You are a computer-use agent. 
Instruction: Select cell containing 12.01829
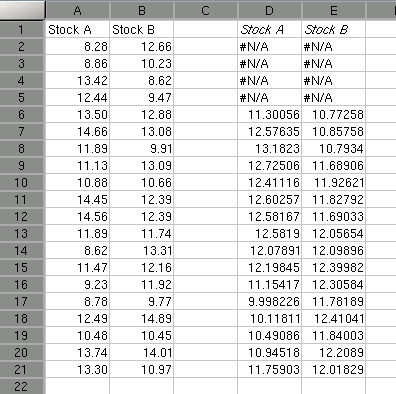coord(334,369)
